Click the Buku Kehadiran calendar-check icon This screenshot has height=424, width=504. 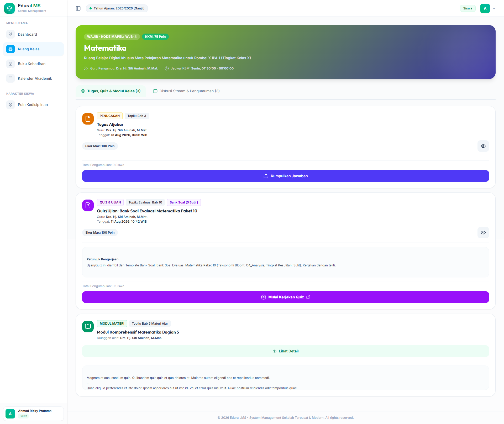(x=10, y=64)
